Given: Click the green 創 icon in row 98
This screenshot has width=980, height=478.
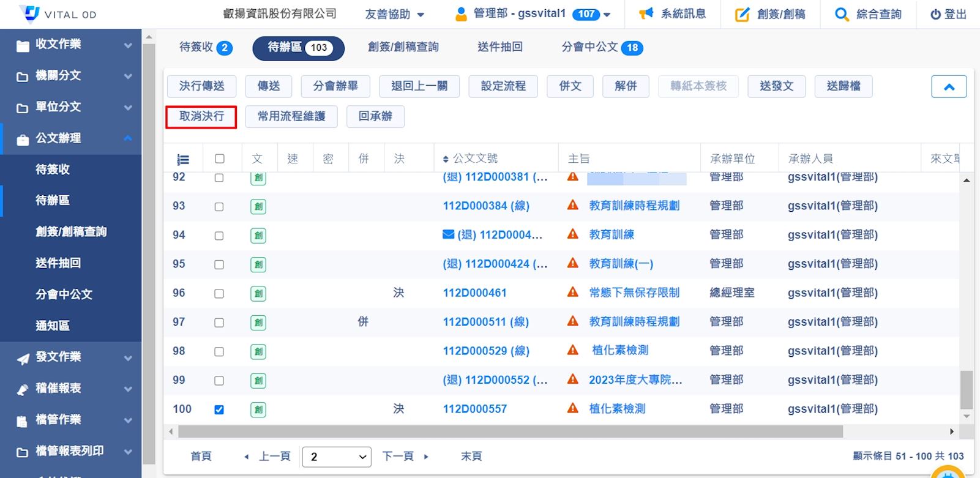Looking at the screenshot, I should pyautogui.click(x=258, y=351).
